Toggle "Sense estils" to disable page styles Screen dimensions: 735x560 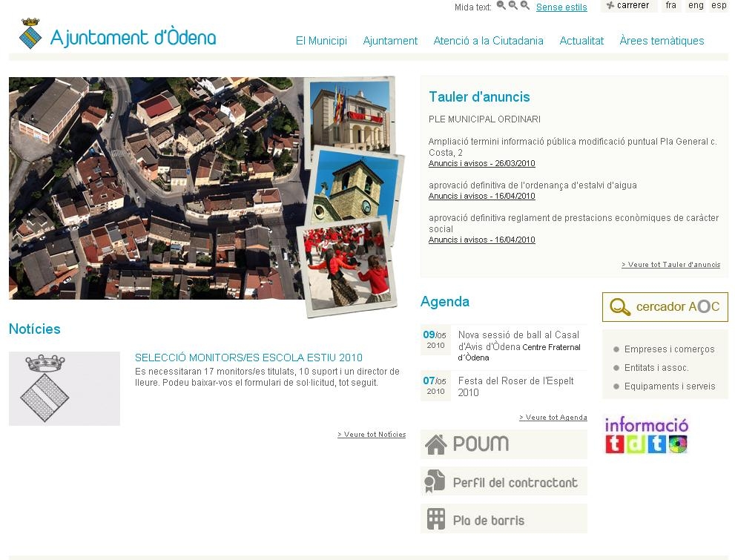561,7
